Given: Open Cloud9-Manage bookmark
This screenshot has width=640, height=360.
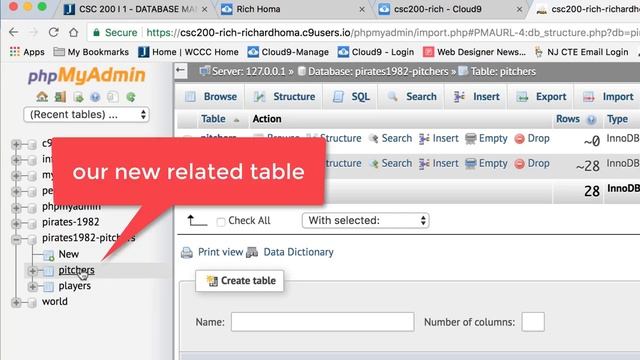Looking at the screenshot, I should pyautogui.click(x=288, y=52).
